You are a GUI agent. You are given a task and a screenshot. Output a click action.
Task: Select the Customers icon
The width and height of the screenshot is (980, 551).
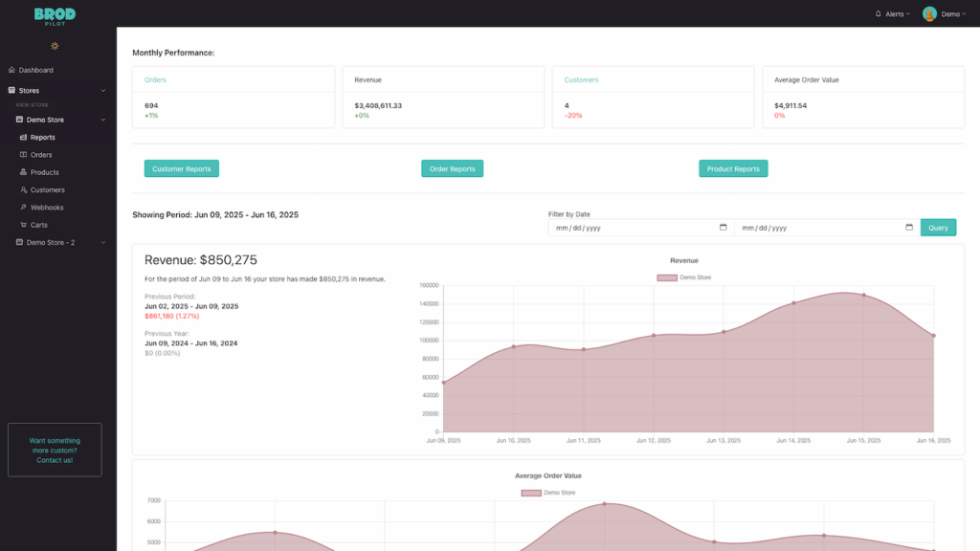(x=23, y=189)
